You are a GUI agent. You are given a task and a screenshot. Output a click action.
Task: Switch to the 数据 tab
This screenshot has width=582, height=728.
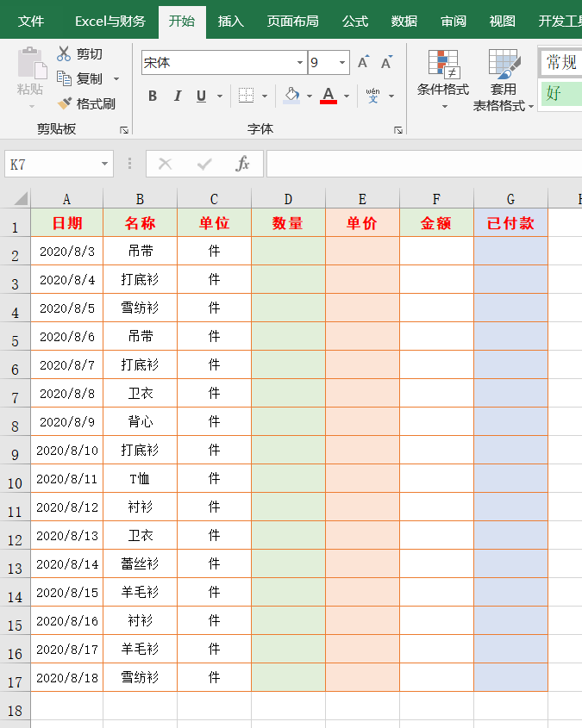(404, 22)
